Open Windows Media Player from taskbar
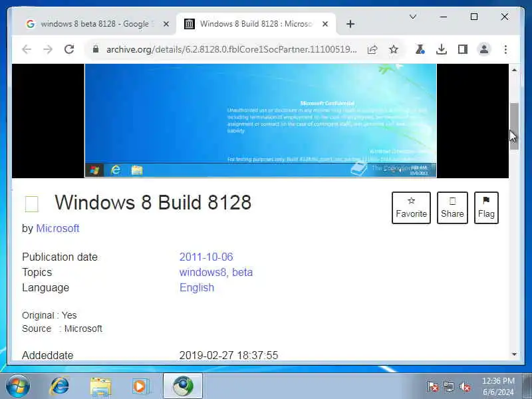The width and height of the screenshot is (532, 399). [140, 386]
